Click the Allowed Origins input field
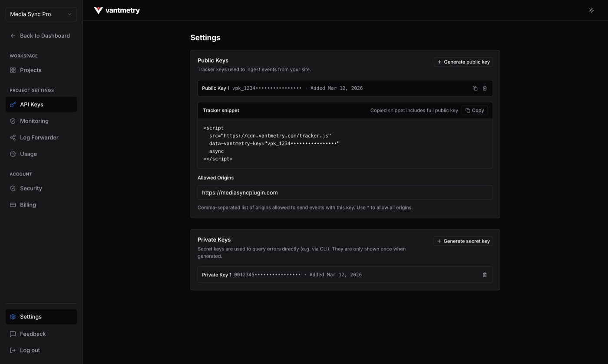The width and height of the screenshot is (608, 364). coord(345,193)
